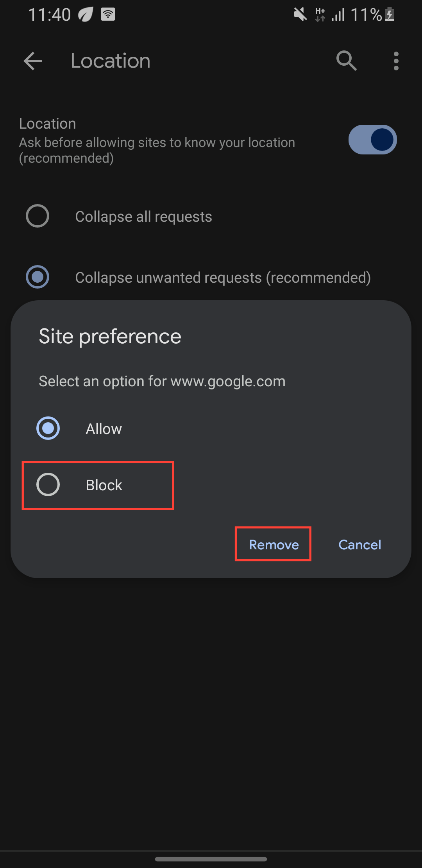Tap the back arrow icon
Screen dimensions: 422x868
33,61
